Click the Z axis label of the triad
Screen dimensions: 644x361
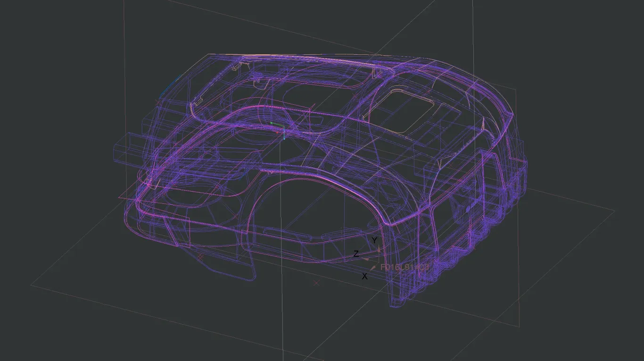356,254
